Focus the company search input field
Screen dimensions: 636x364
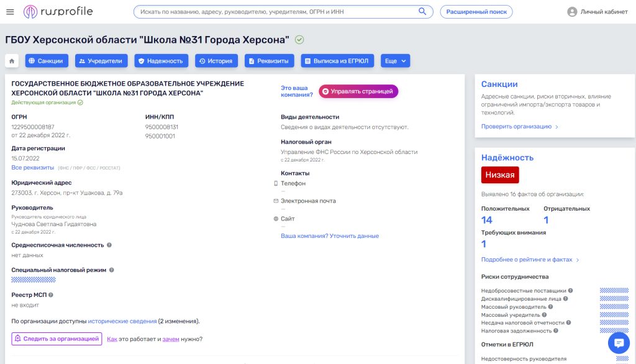pyautogui.click(x=276, y=12)
